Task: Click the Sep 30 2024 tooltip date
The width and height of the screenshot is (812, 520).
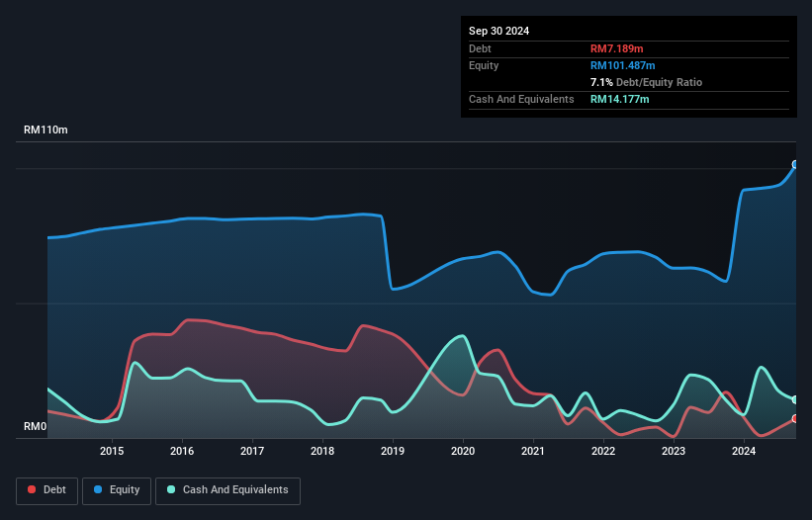Action: (499, 31)
